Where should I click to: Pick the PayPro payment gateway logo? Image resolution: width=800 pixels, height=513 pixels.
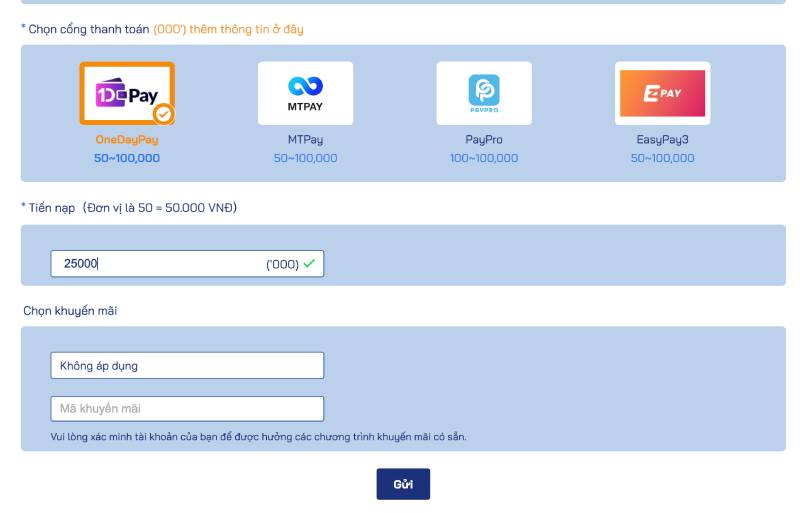pos(484,93)
